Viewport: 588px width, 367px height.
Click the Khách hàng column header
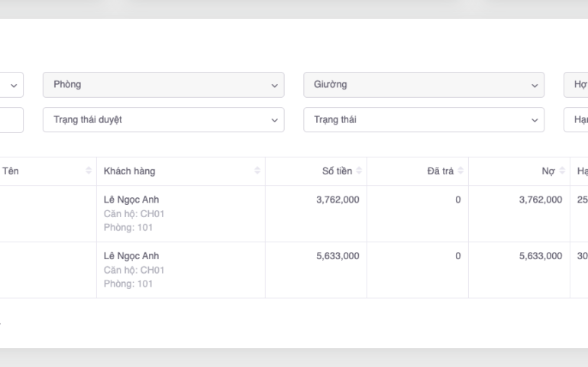click(130, 171)
